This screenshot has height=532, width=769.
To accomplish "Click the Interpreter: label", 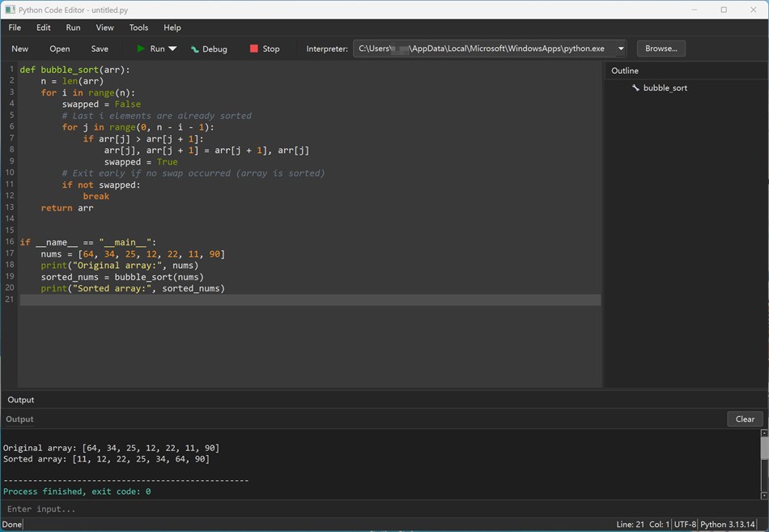I will click(x=327, y=49).
